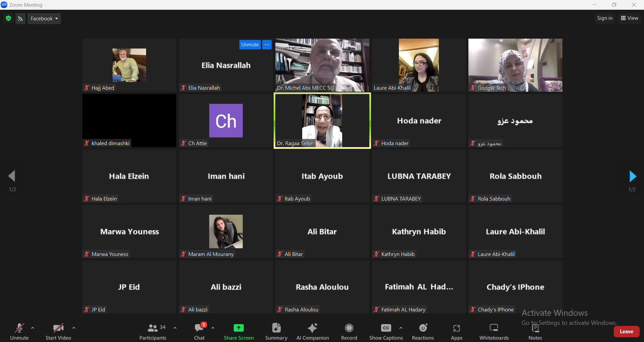This screenshot has width=644, height=342.
Task: Expand caption options arrow
Action: pyautogui.click(x=401, y=328)
